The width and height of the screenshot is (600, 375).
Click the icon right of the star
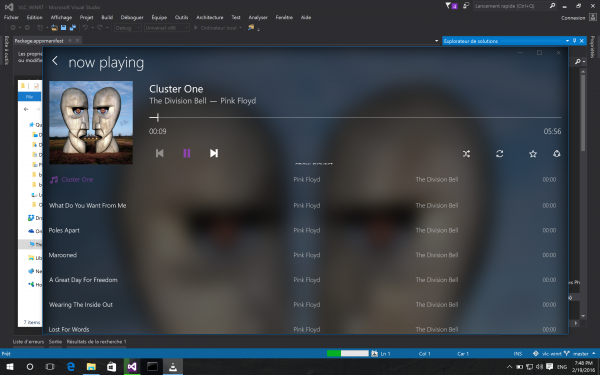pyautogui.click(x=557, y=154)
